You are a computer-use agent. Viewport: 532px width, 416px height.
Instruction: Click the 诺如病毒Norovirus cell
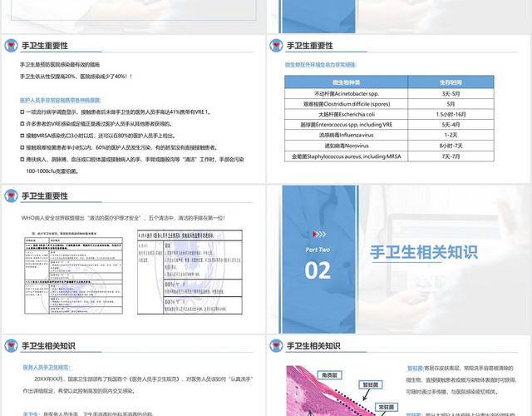pyautogui.click(x=346, y=146)
